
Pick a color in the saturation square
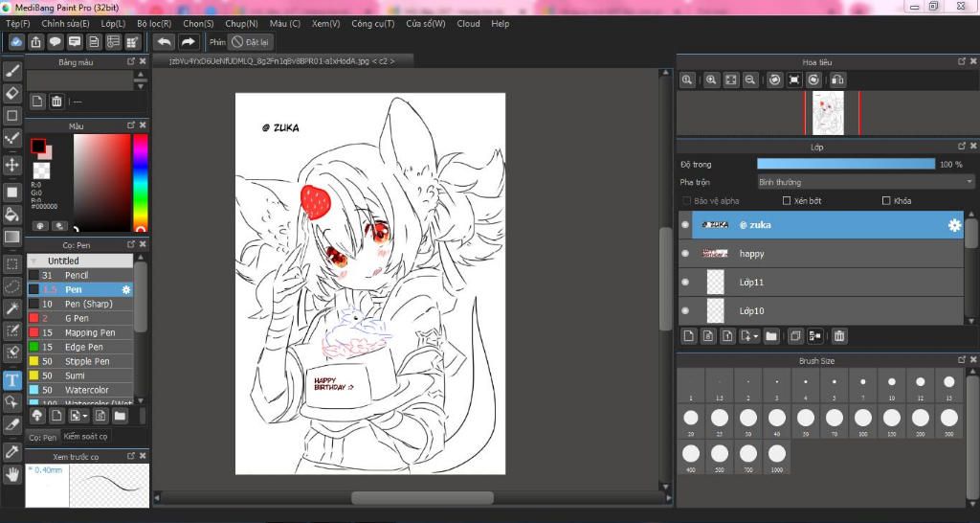coord(101,183)
